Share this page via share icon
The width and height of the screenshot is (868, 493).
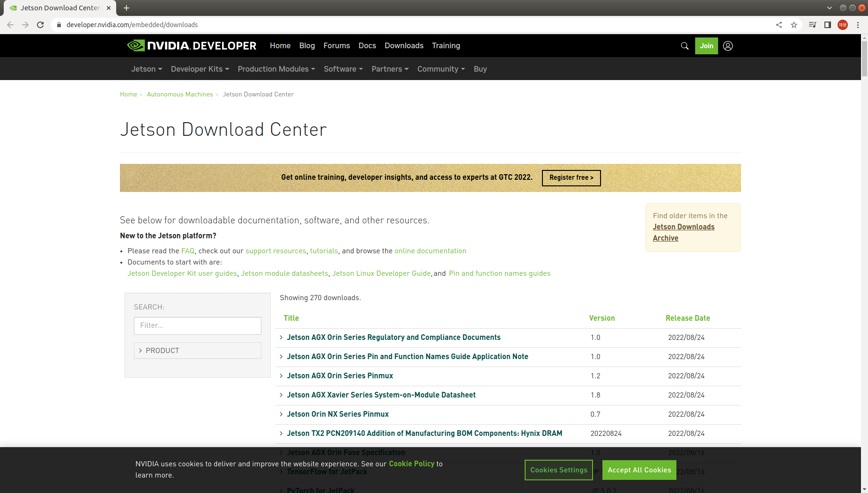click(x=779, y=25)
